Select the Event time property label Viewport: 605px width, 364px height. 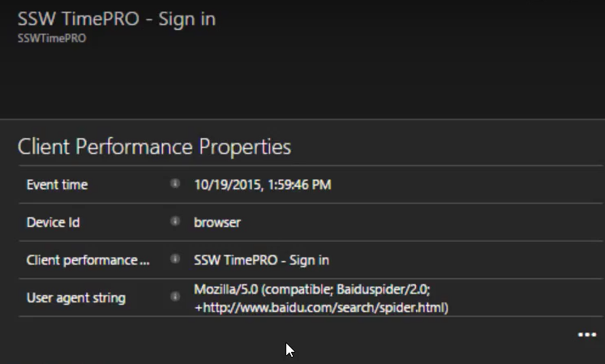[57, 185]
